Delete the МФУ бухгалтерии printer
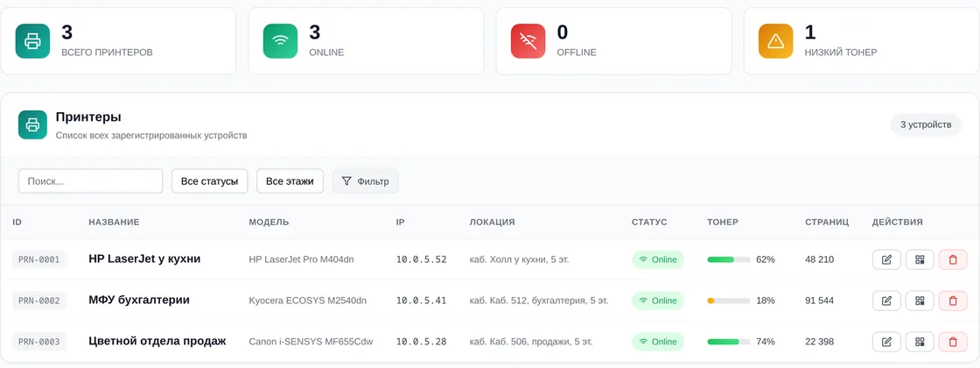The image size is (980, 368). [953, 301]
